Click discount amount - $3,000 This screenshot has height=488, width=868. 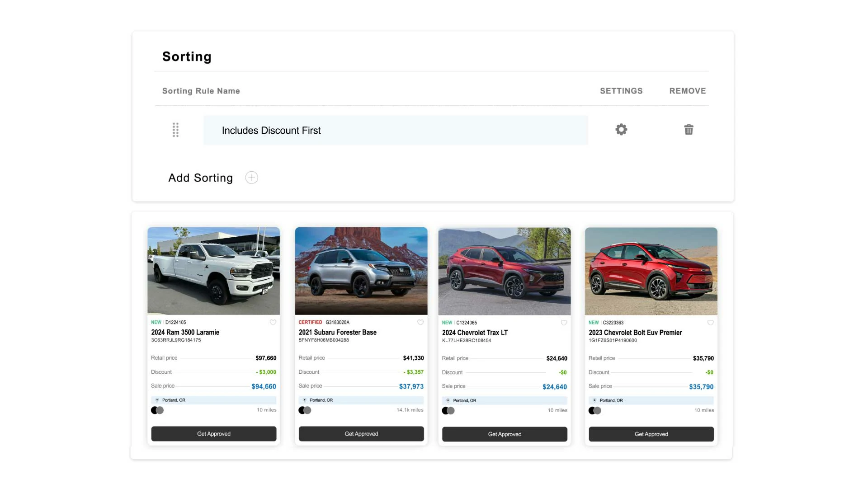[x=266, y=372]
